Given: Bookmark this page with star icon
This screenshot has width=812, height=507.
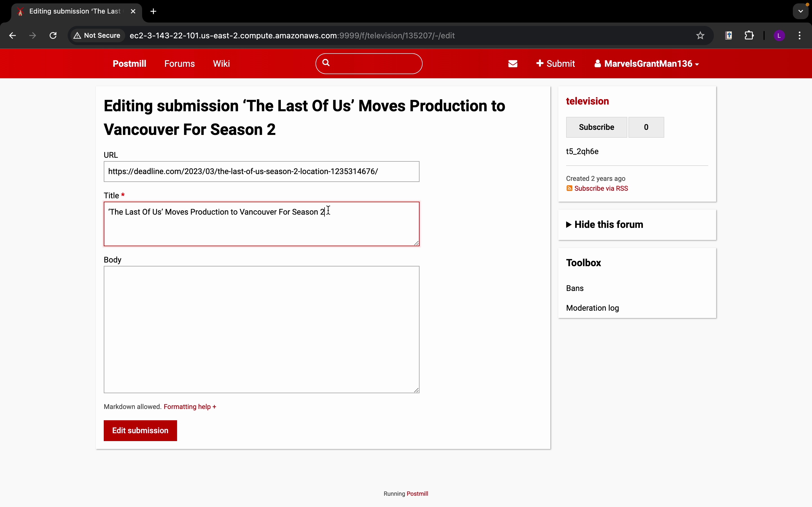Looking at the screenshot, I should [x=700, y=35].
